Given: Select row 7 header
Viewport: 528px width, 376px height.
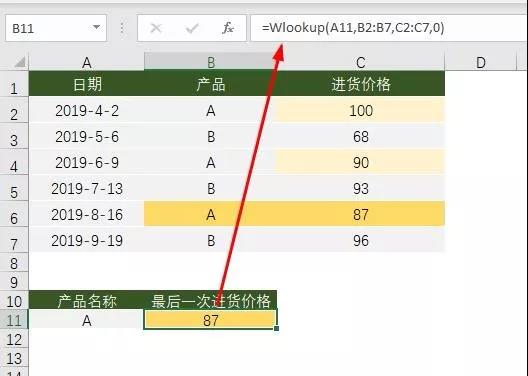Looking at the screenshot, I should 14,240.
